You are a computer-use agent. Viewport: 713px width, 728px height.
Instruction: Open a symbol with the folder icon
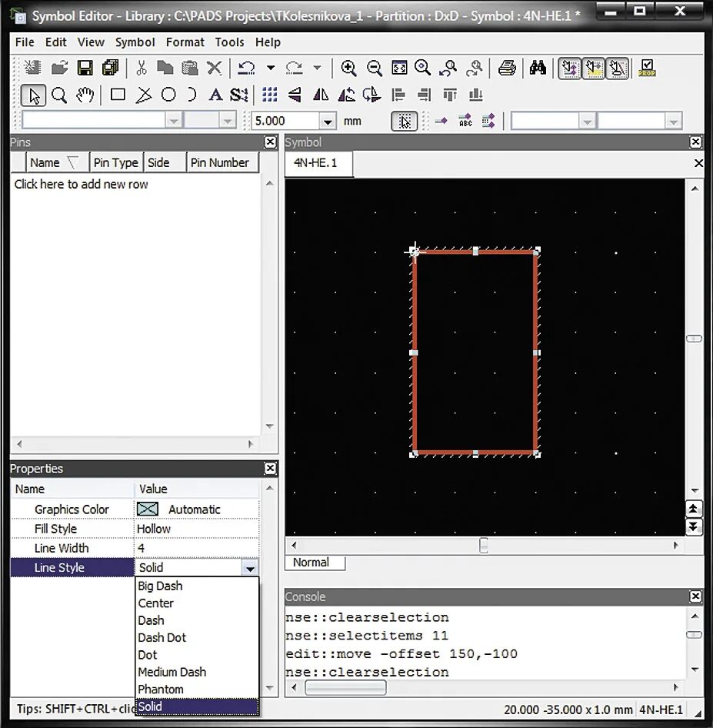click(x=59, y=68)
